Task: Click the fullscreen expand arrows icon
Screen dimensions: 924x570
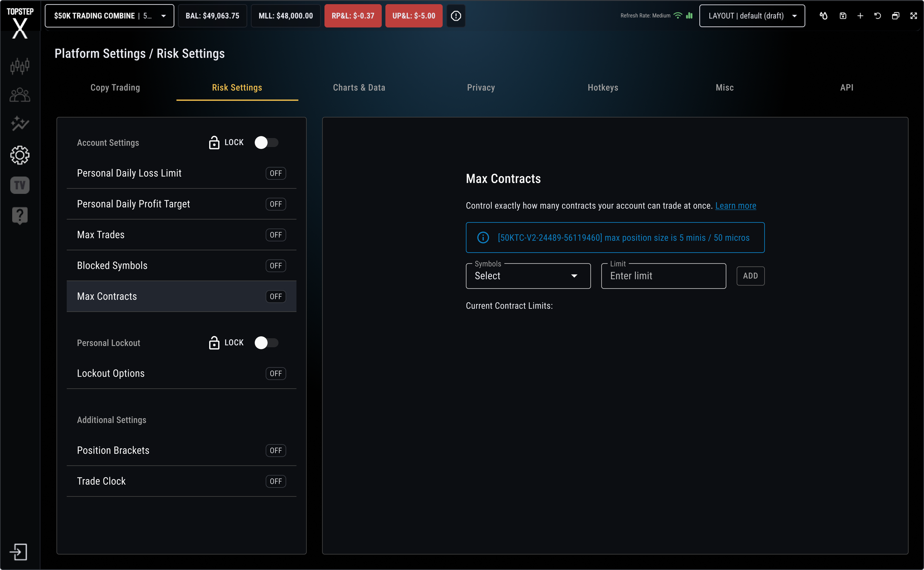Action: click(913, 16)
